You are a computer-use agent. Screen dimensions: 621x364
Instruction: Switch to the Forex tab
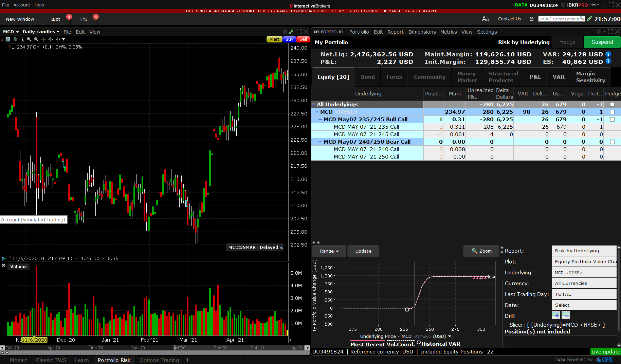click(394, 77)
